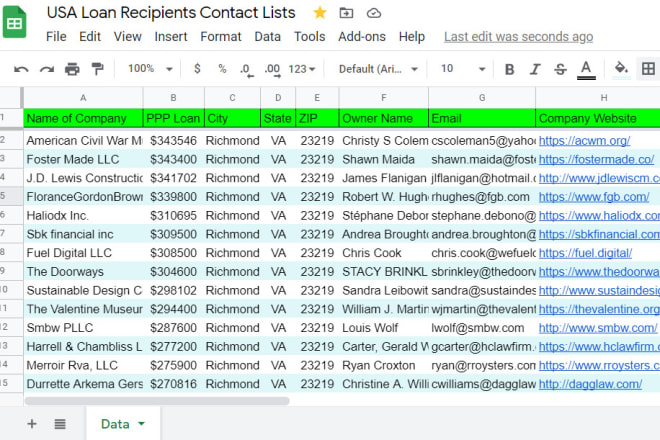
Task: Open the Insert menu
Action: 170,37
